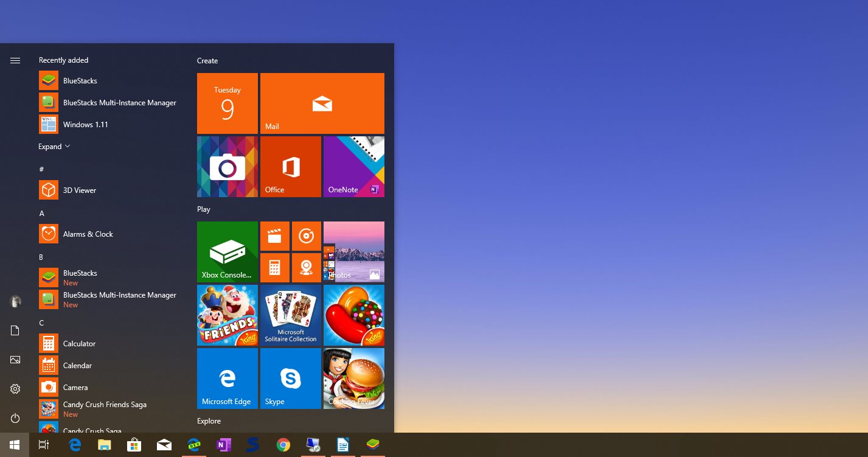
Task: Open 3D Viewer from app list
Action: coord(111,190)
